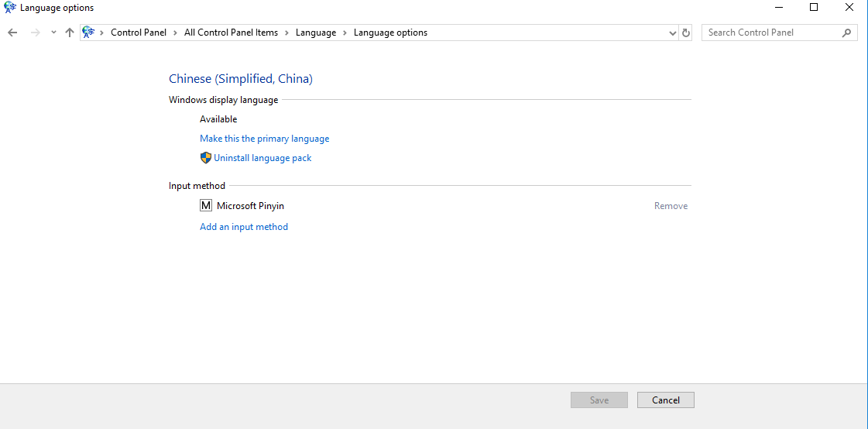Click the Language breadcrumb

coord(316,33)
